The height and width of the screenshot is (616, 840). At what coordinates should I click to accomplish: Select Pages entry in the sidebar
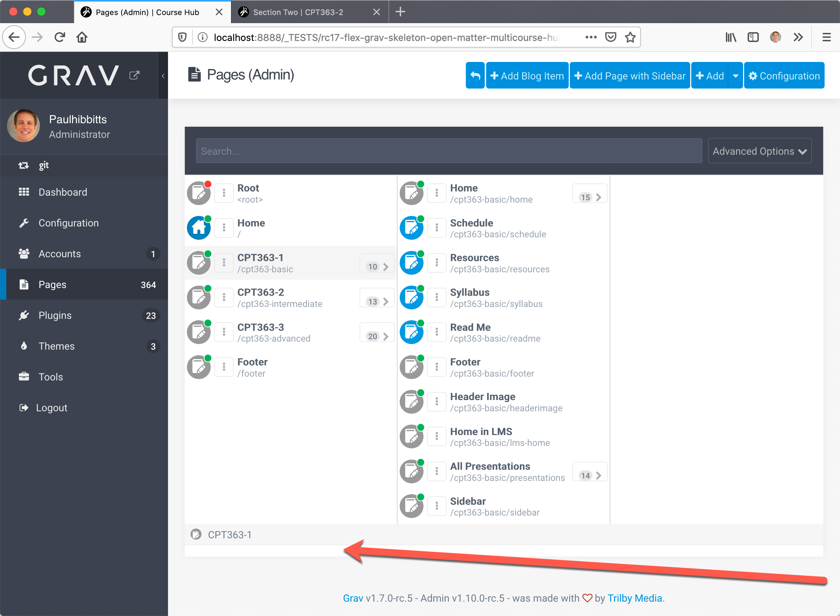coord(52,284)
